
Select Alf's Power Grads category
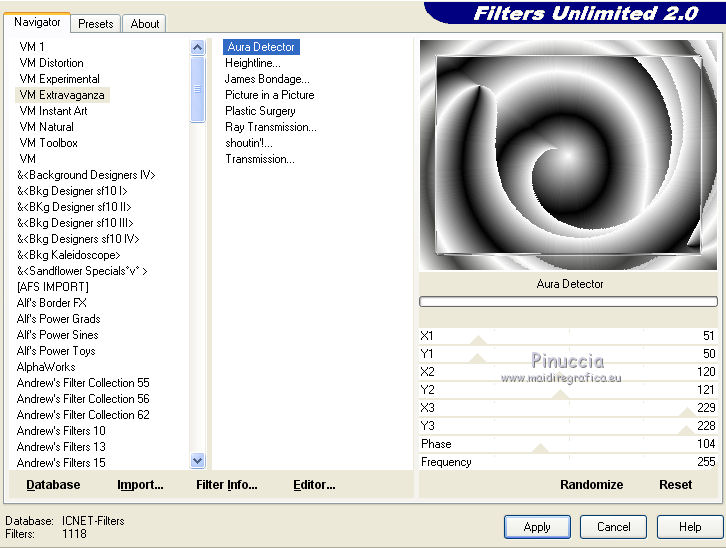[58, 319]
